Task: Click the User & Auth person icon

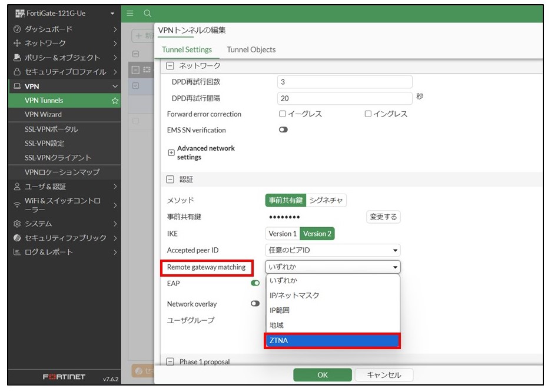Action: pos(17,187)
